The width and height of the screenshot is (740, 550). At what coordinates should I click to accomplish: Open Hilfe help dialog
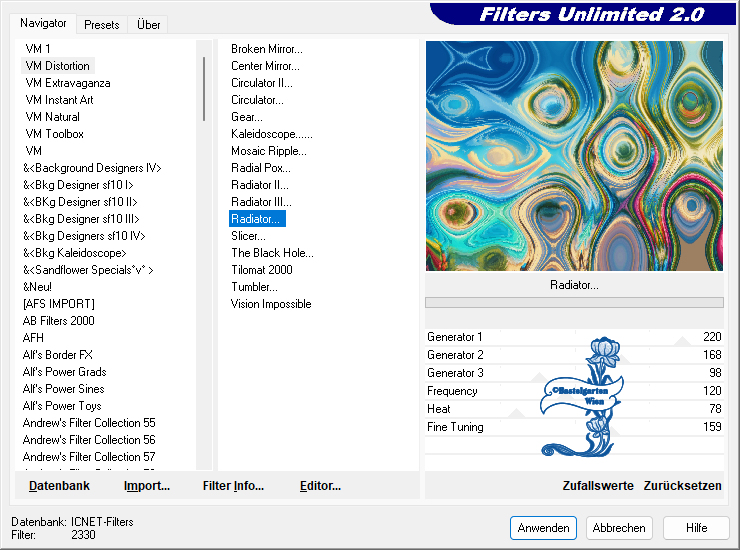click(696, 528)
